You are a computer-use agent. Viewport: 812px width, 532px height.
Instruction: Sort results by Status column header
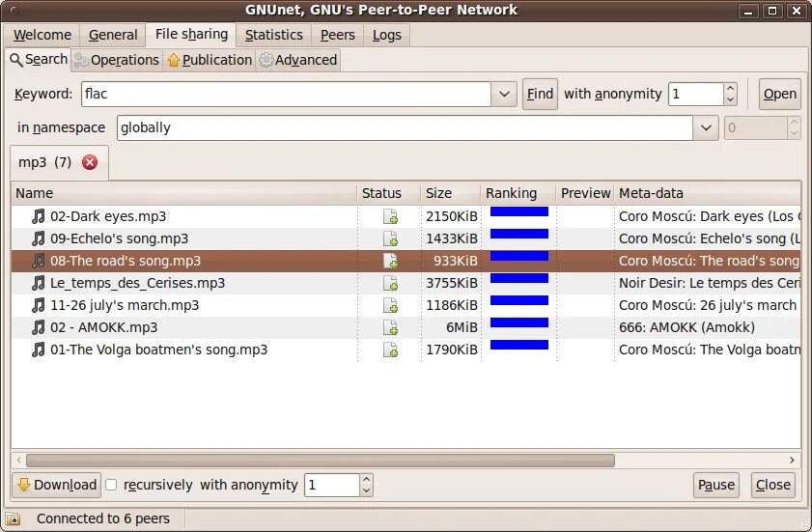click(388, 193)
